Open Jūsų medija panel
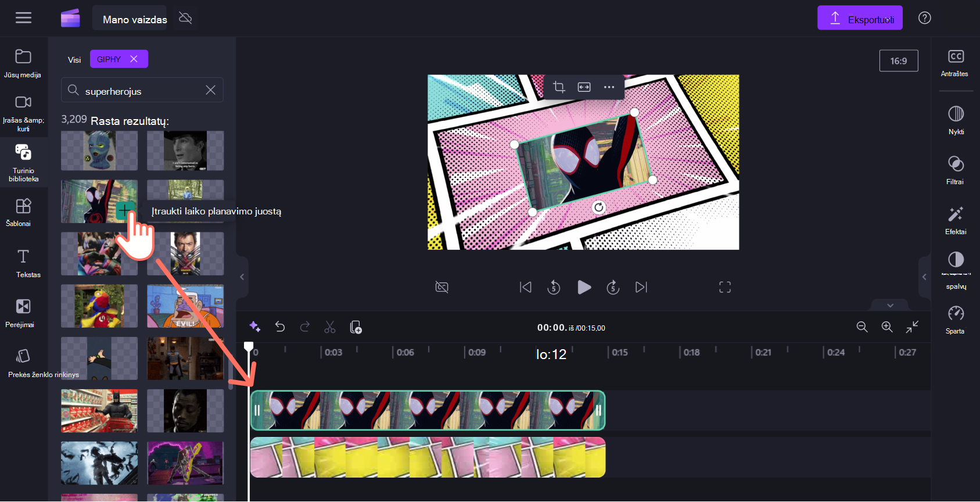 click(23, 63)
